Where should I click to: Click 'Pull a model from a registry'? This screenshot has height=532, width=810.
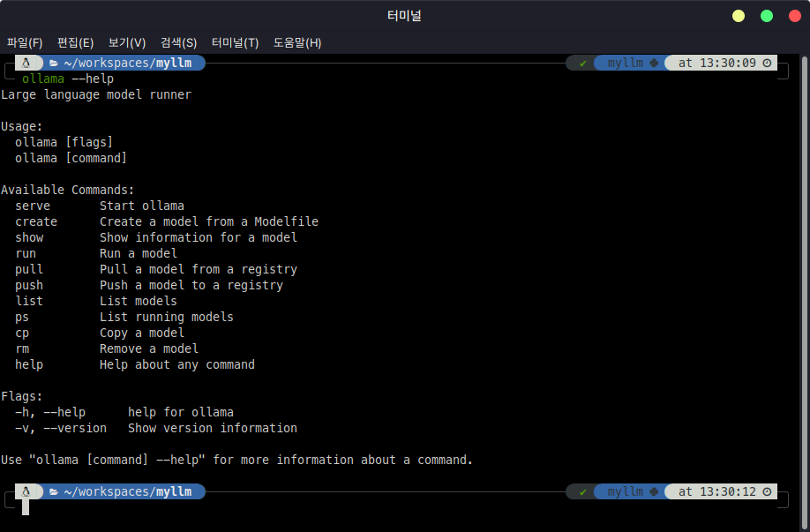199,270
